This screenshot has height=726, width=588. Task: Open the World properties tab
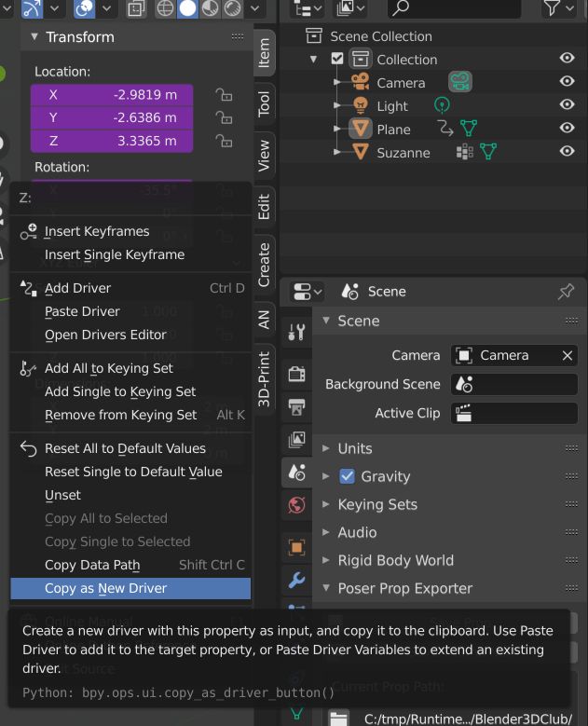tap(296, 505)
